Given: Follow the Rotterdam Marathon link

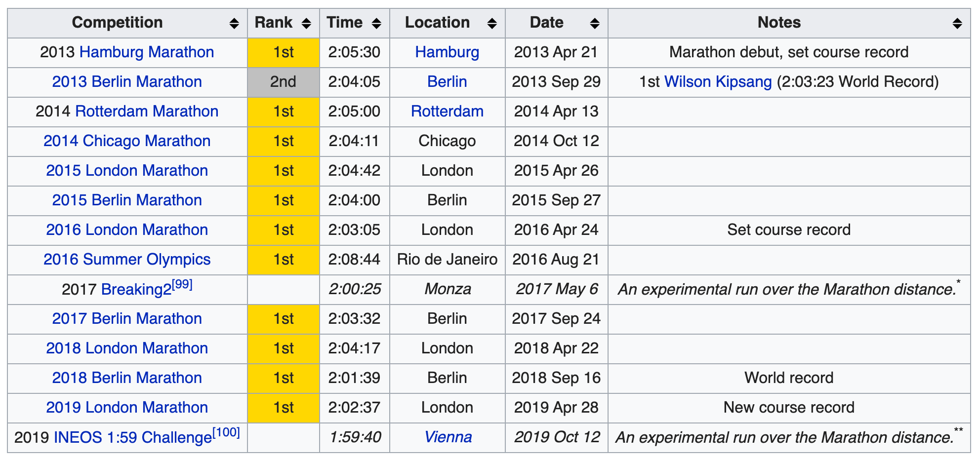Looking at the screenshot, I should coord(146,112).
